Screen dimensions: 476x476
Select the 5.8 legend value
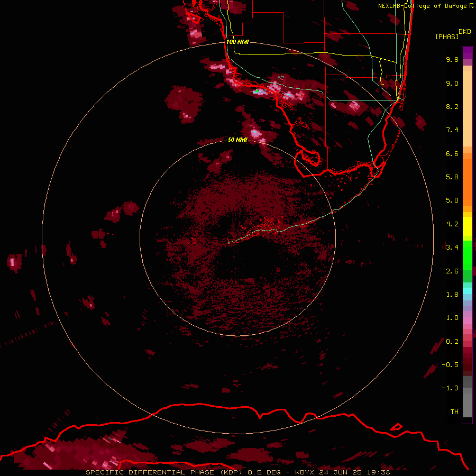tap(452, 177)
